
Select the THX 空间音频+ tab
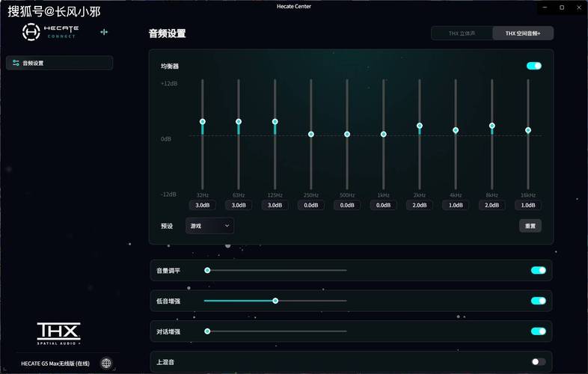tap(523, 34)
